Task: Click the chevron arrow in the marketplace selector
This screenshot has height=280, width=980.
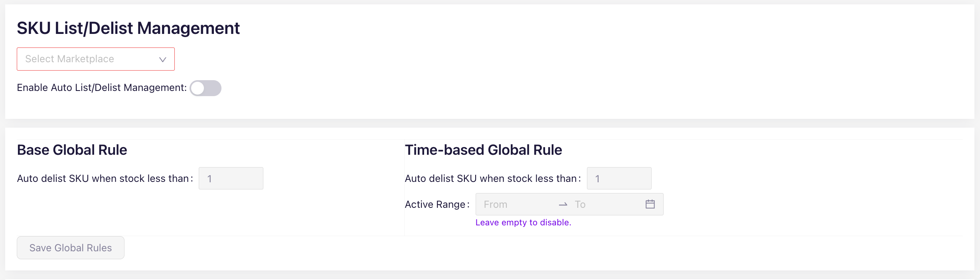Action: click(162, 59)
